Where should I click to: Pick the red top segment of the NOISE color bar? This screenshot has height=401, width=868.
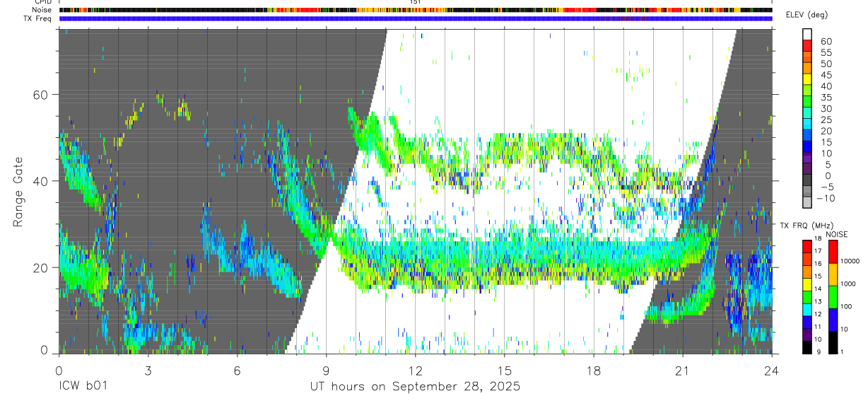(832, 251)
